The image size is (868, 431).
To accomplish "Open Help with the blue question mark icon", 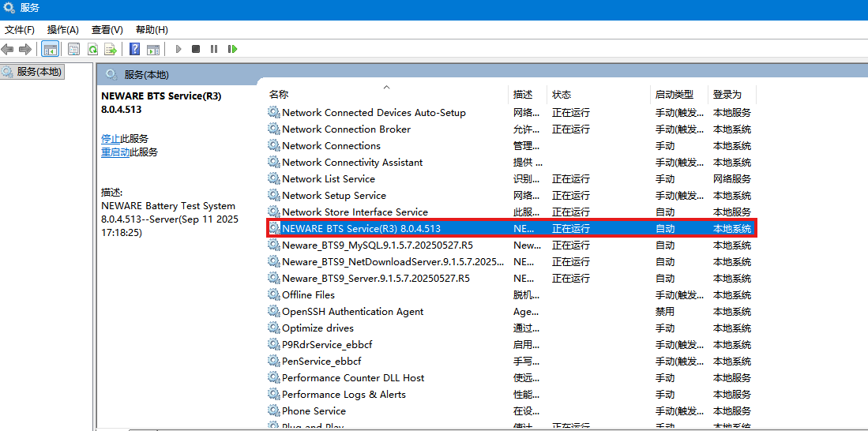I will tap(134, 49).
